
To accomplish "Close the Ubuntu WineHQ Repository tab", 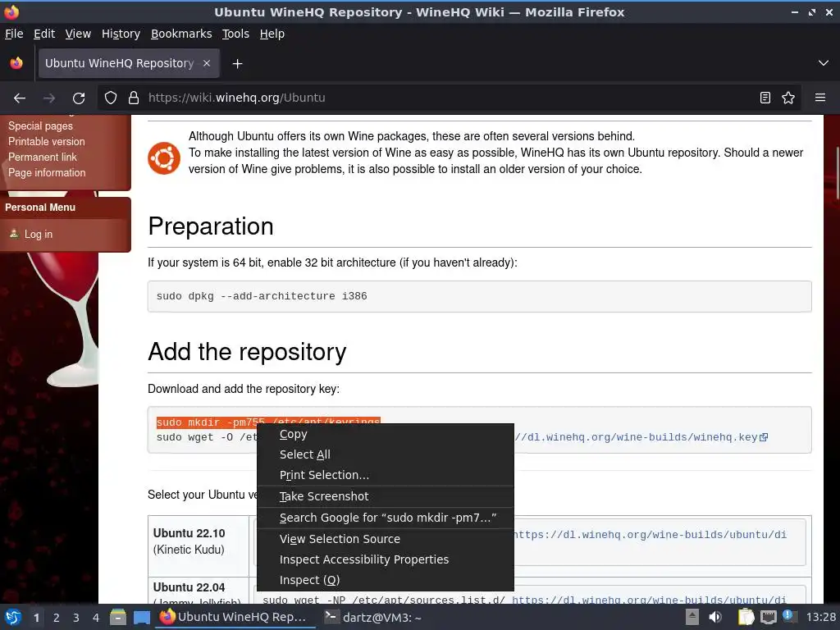I will 207,63.
